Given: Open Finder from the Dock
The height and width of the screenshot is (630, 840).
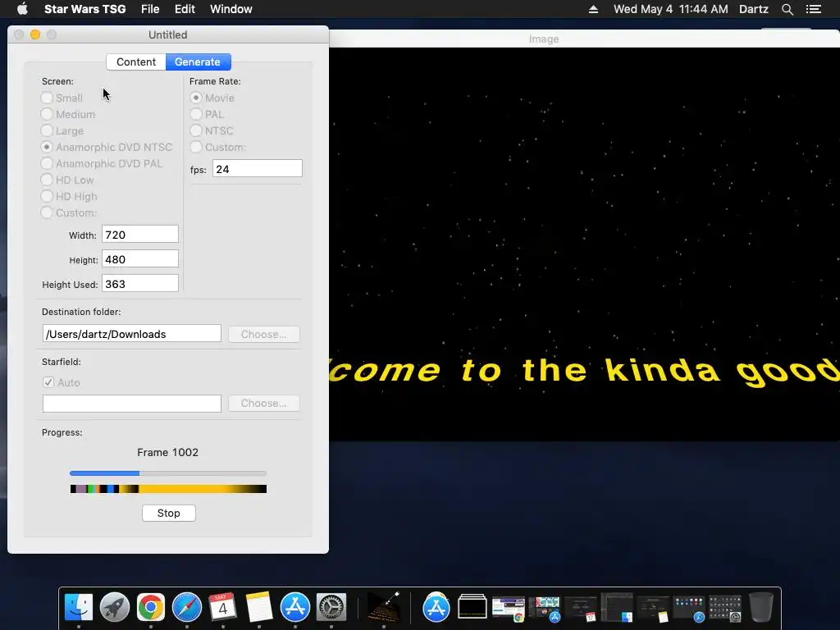Looking at the screenshot, I should 79,608.
